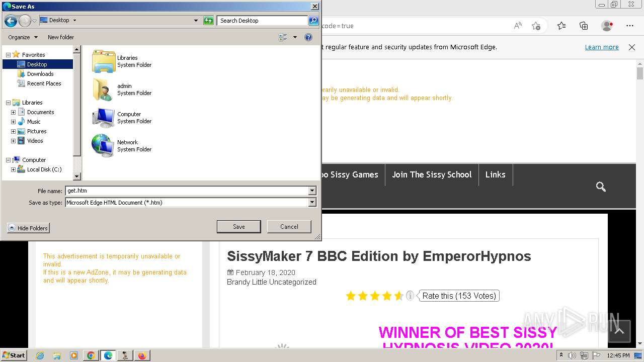644x362 pixels.
Task: Click the File name input field
Action: 187,191
